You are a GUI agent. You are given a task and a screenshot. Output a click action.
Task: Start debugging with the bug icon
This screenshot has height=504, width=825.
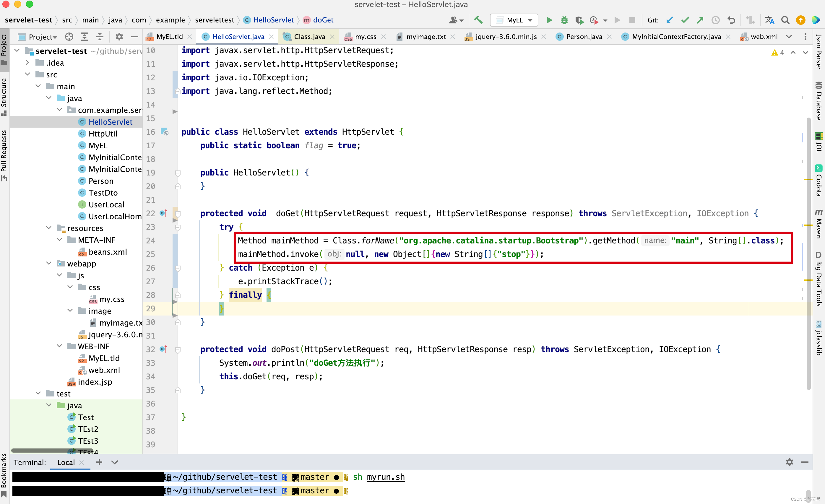pyautogui.click(x=564, y=20)
